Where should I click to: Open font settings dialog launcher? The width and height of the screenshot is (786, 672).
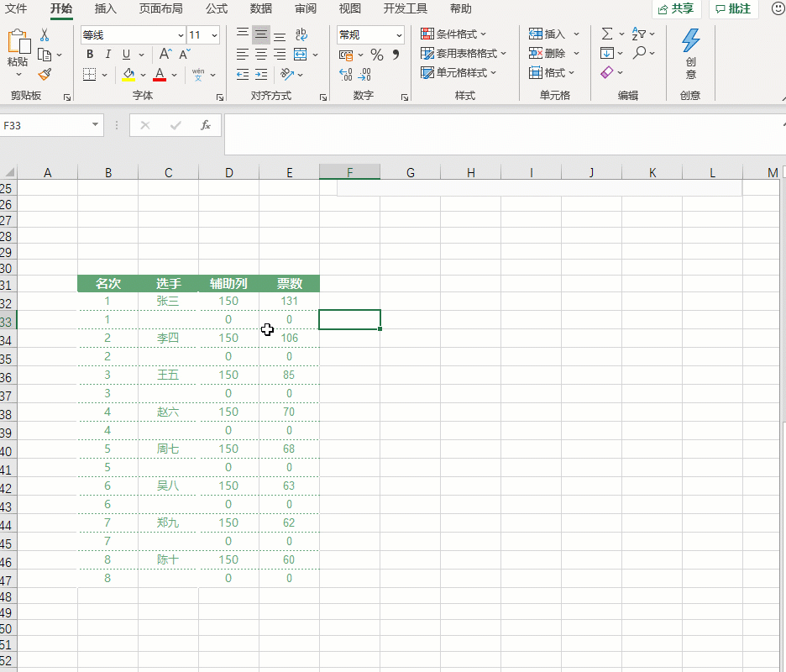coord(220,97)
